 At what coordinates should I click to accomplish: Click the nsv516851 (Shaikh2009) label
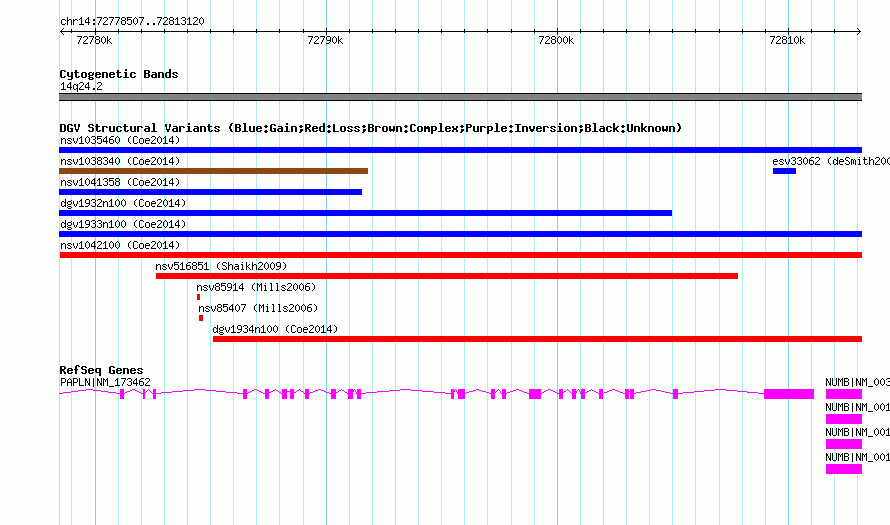(221, 266)
